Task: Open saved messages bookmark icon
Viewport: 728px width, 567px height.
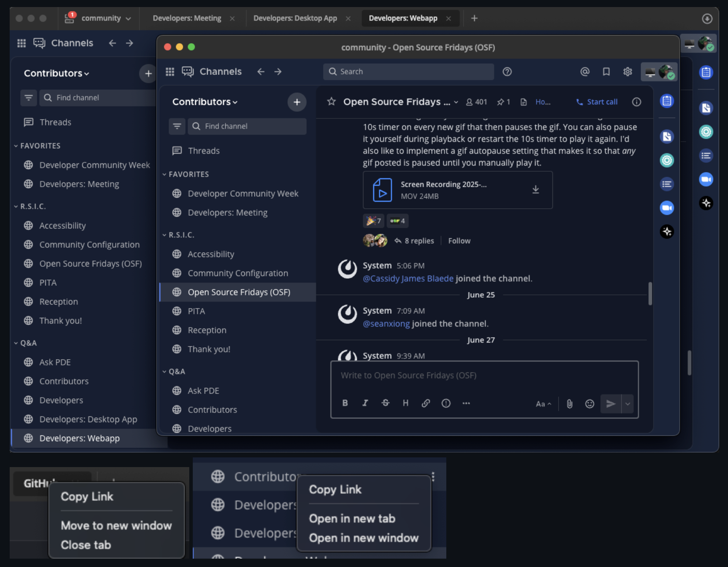Action: tap(606, 72)
